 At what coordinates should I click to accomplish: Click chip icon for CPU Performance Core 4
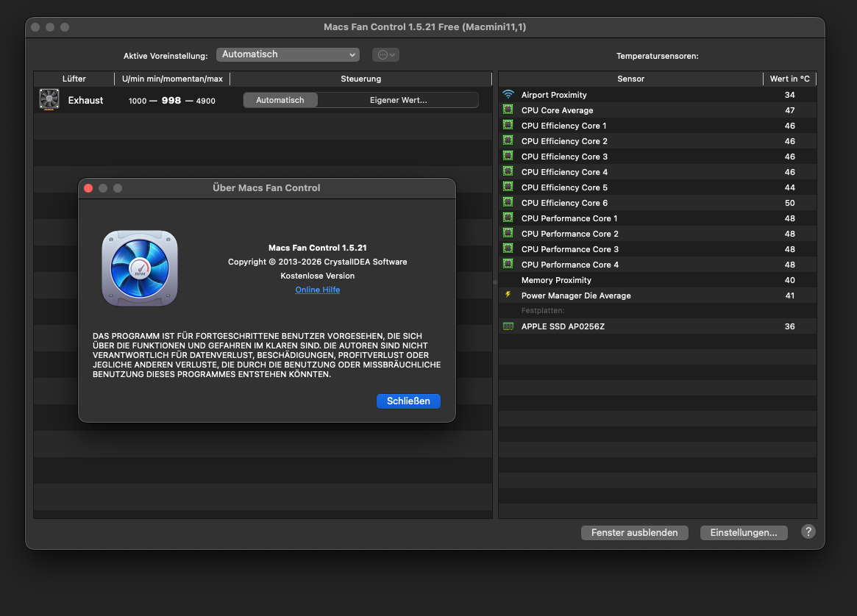coord(508,264)
